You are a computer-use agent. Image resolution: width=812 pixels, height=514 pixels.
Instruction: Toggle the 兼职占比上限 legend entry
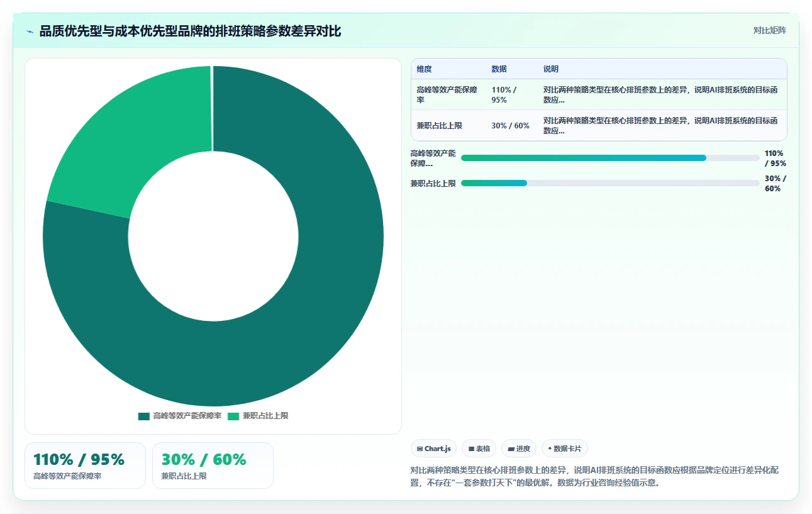click(x=258, y=416)
